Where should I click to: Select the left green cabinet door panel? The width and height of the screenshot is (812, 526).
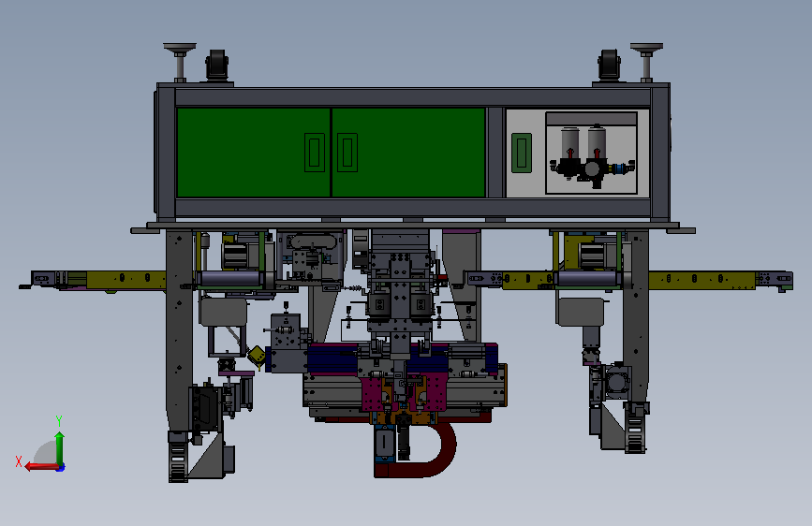tap(254, 153)
